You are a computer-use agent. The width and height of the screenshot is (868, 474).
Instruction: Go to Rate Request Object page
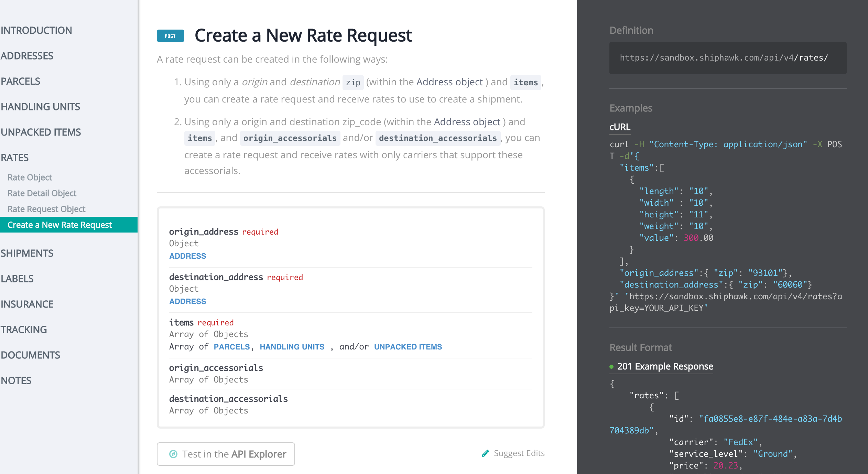(x=46, y=209)
